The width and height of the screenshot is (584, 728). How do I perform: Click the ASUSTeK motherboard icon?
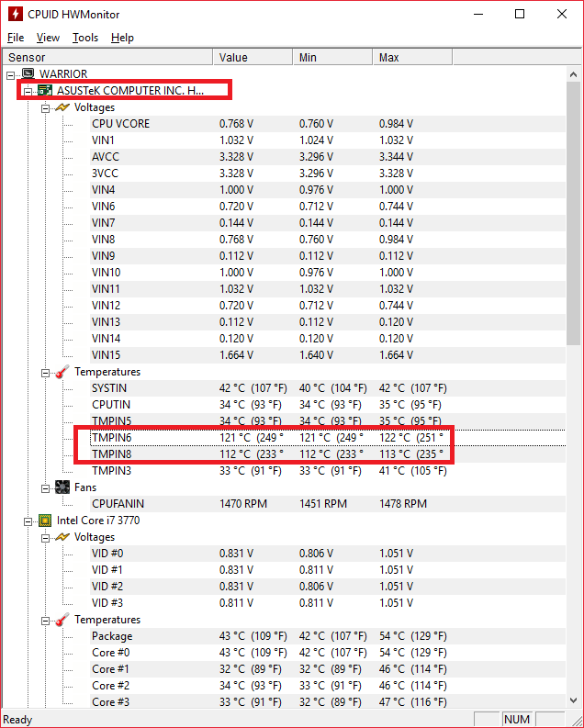[45, 90]
